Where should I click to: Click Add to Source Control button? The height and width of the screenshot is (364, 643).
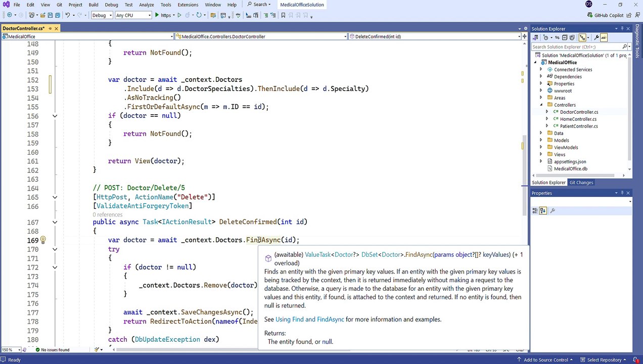546,360
